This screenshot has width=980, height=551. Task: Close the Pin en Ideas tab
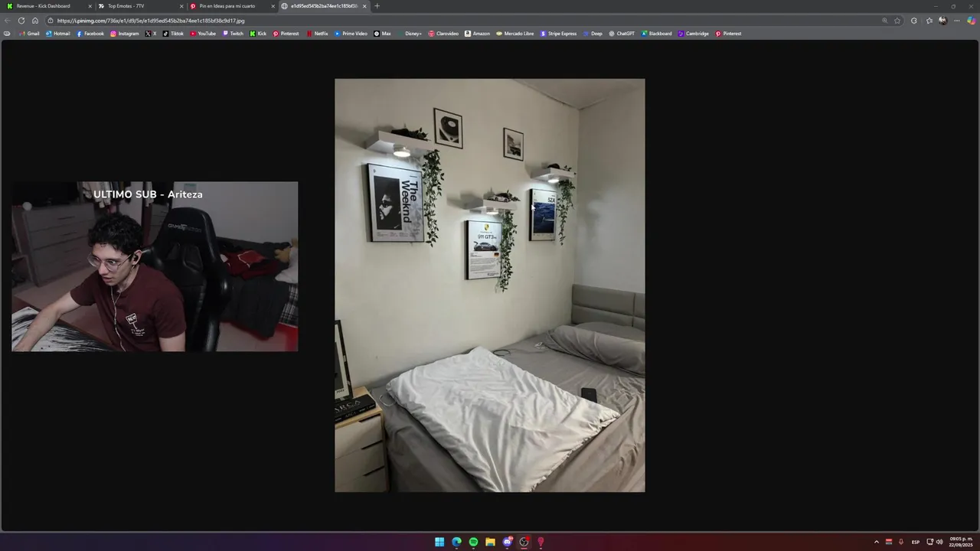(x=273, y=6)
